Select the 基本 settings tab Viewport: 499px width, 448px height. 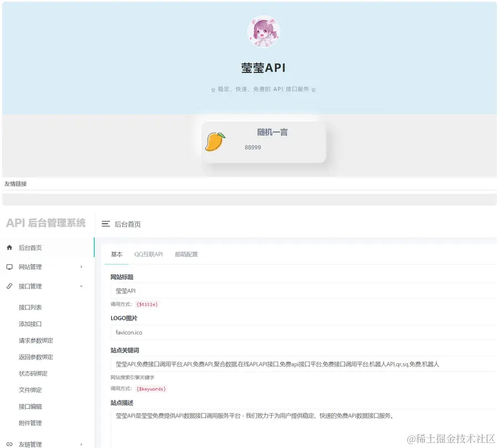coord(117,254)
